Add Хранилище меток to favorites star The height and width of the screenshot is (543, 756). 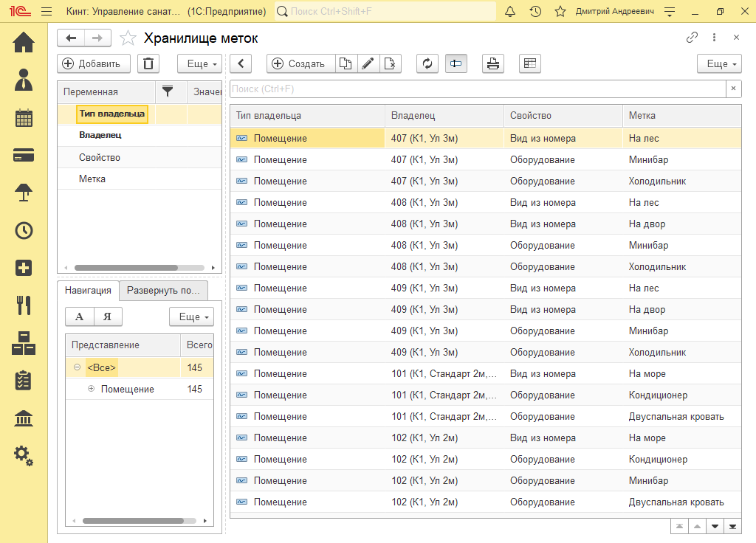tap(128, 38)
